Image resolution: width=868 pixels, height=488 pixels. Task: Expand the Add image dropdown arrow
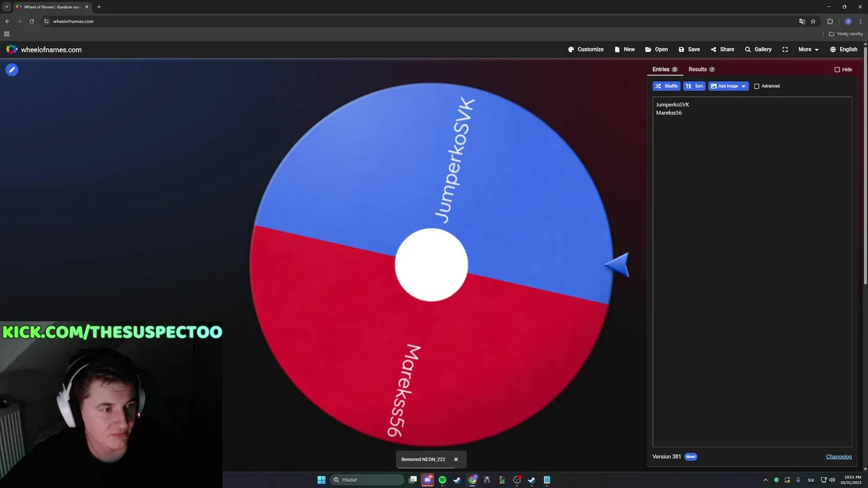[743, 86]
